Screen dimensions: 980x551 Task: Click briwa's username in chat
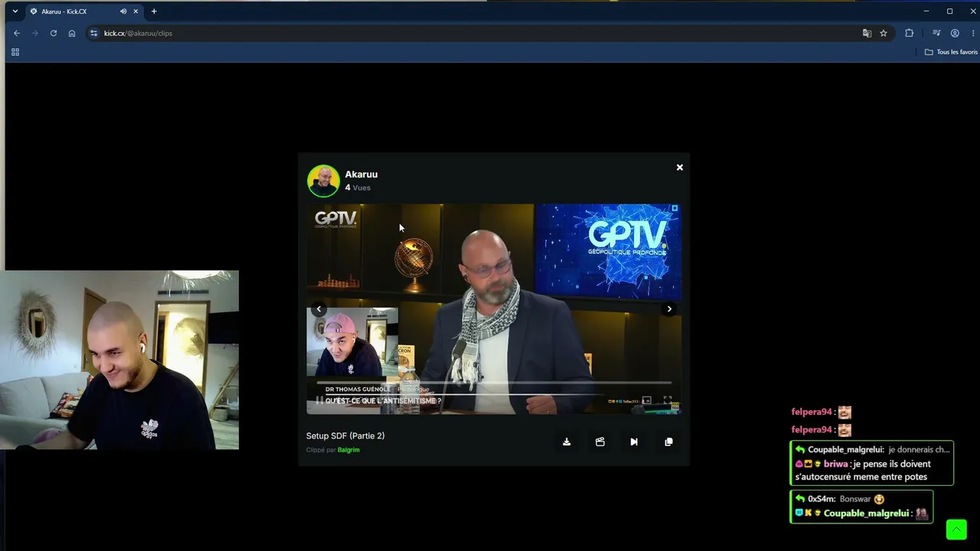(x=836, y=464)
